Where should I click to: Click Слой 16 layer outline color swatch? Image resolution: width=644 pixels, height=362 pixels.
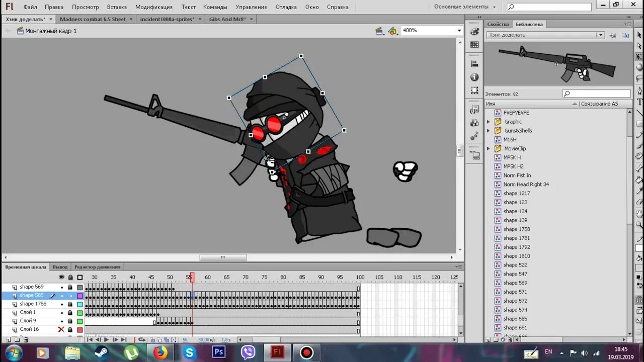(x=79, y=329)
